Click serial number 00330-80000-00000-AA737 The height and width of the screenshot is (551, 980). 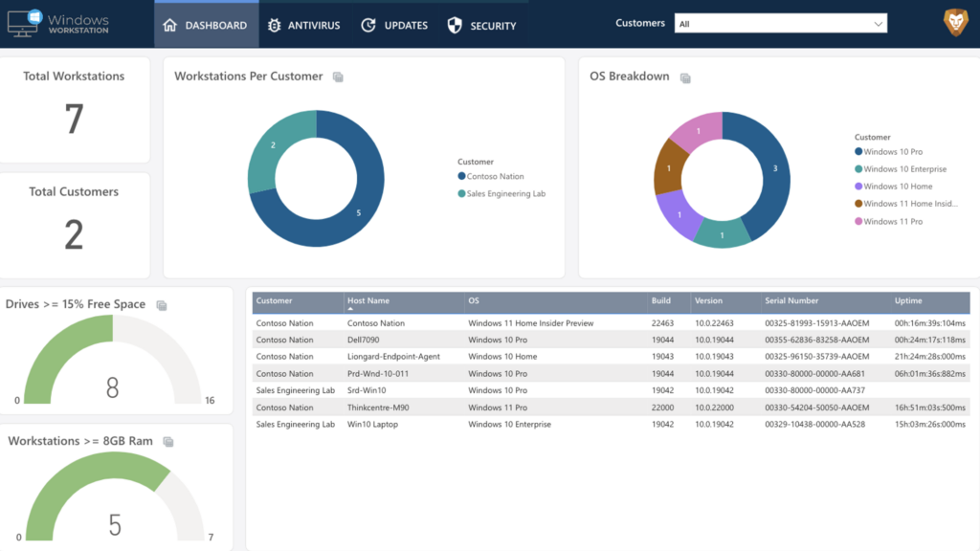[x=815, y=390]
